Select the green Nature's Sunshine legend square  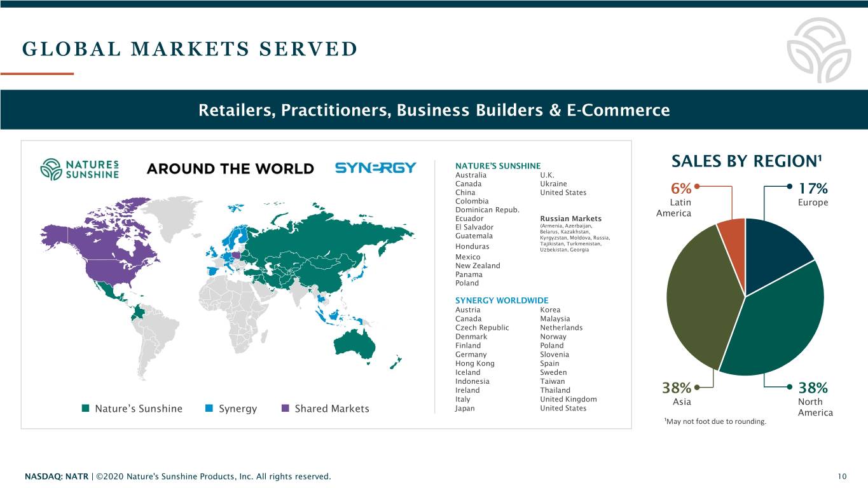86,408
